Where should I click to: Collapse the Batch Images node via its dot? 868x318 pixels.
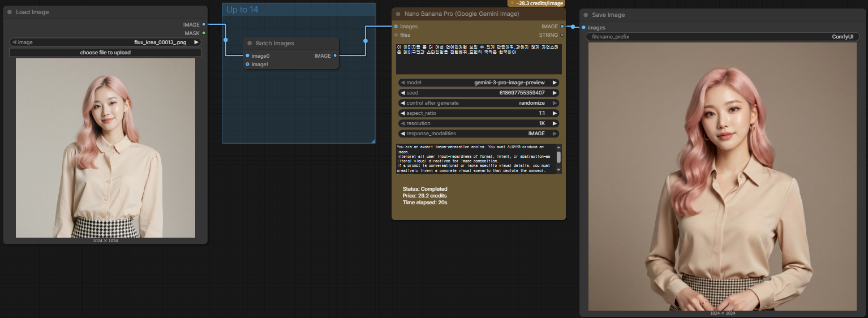coord(250,43)
